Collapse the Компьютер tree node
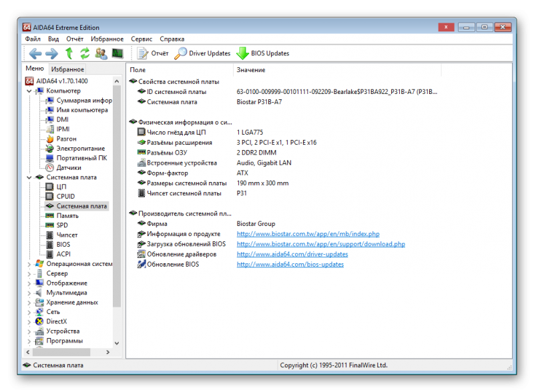 tap(29, 91)
